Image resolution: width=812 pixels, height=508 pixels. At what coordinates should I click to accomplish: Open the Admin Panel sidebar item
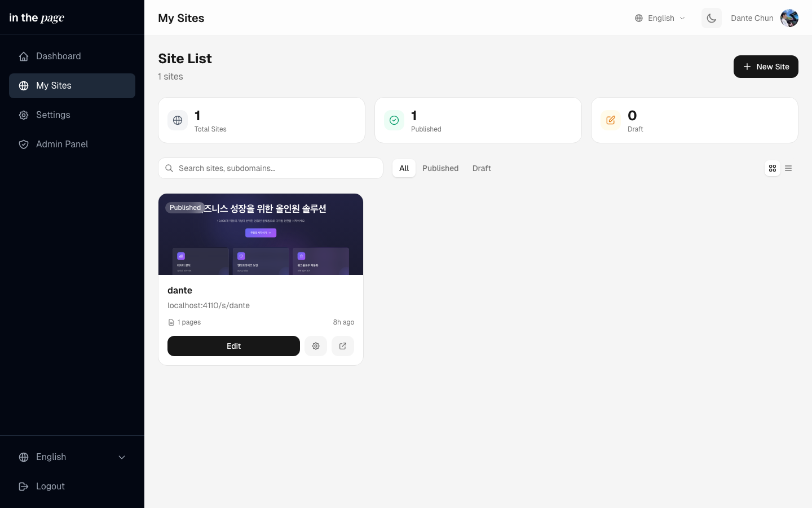(62, 144)
